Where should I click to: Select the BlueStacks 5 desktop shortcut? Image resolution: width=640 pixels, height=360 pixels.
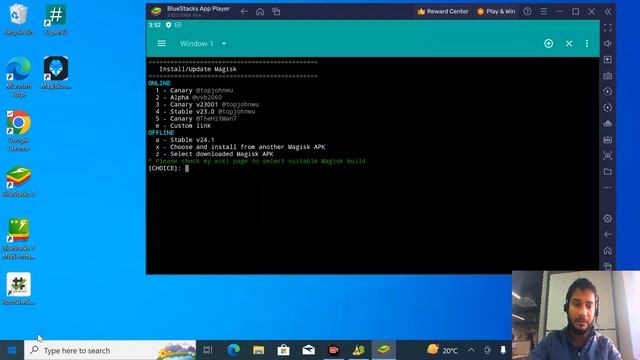[18, 182]
